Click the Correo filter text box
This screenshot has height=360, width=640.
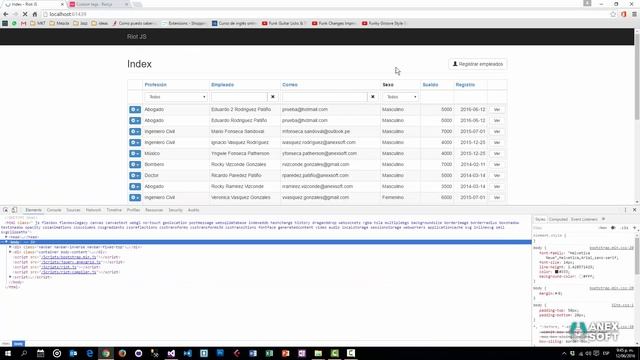tap(325, 97)
